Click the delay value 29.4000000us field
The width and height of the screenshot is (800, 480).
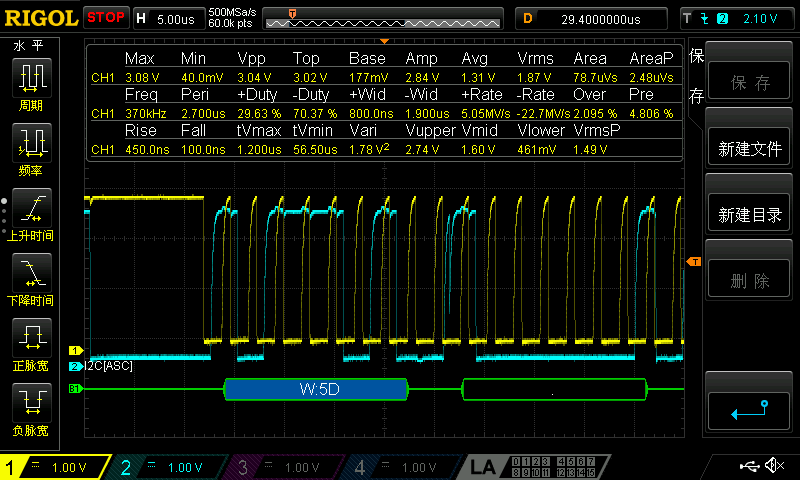(591, 19)
